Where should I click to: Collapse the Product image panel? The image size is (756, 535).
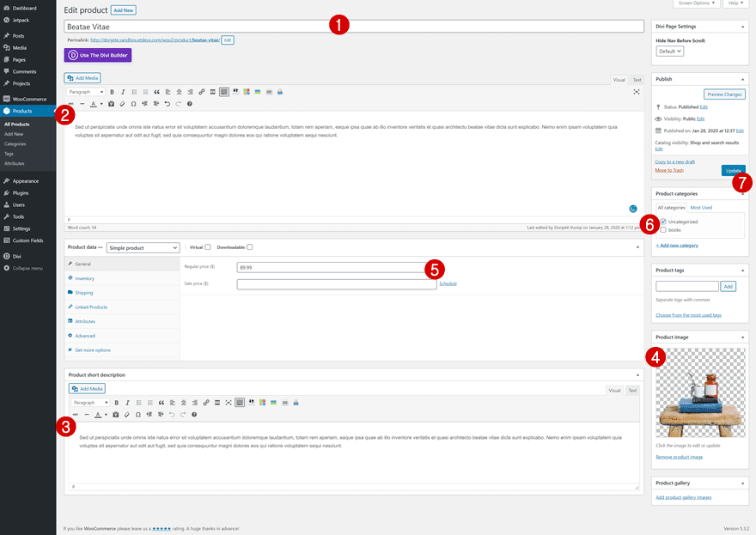pos(742,337)
